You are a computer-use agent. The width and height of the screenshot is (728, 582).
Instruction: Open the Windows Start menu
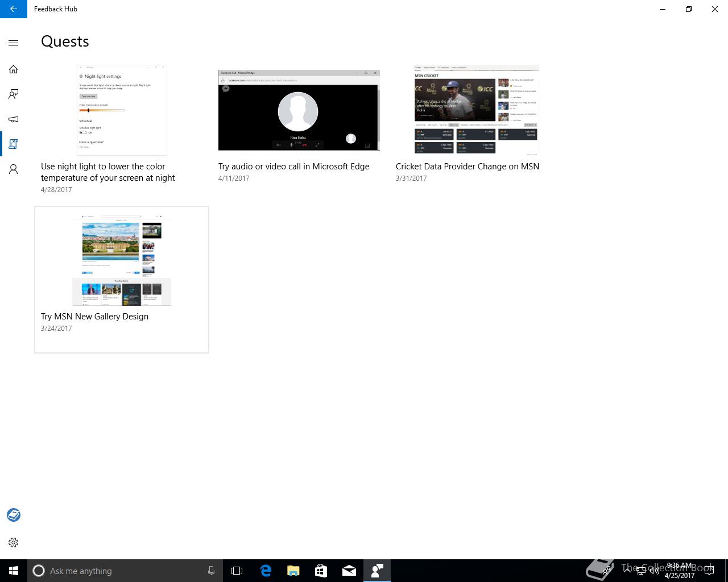[x=14, y=571]
